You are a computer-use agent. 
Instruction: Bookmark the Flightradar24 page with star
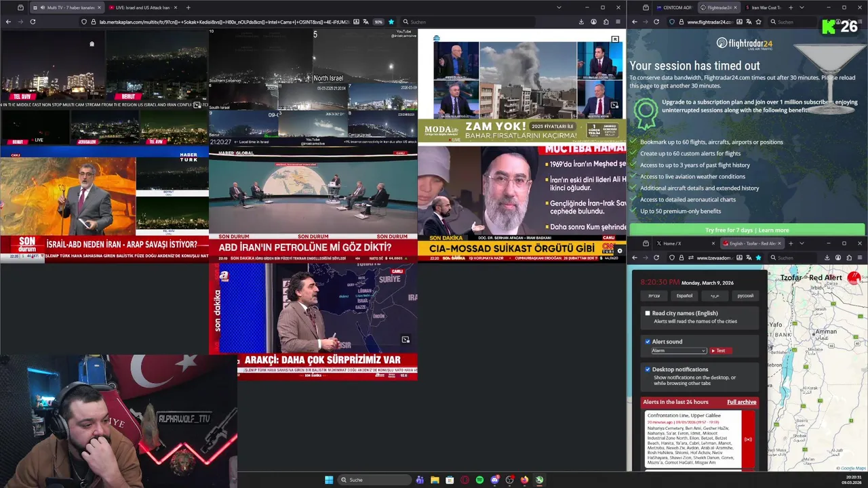pos(758,22)
